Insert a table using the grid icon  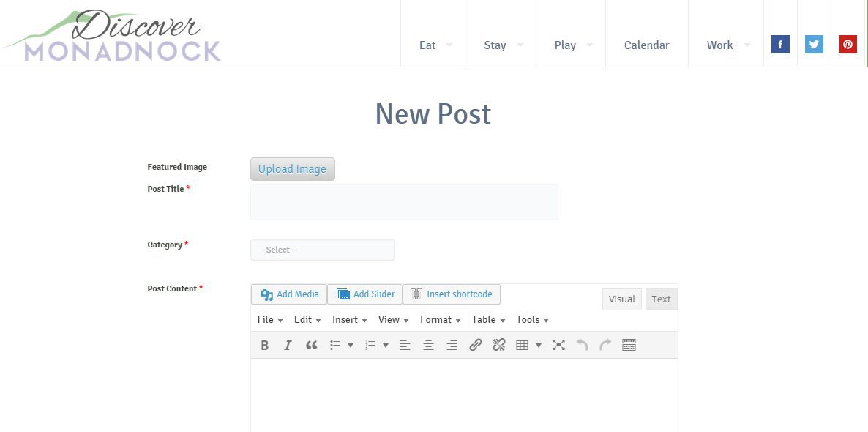click(522, 345)
